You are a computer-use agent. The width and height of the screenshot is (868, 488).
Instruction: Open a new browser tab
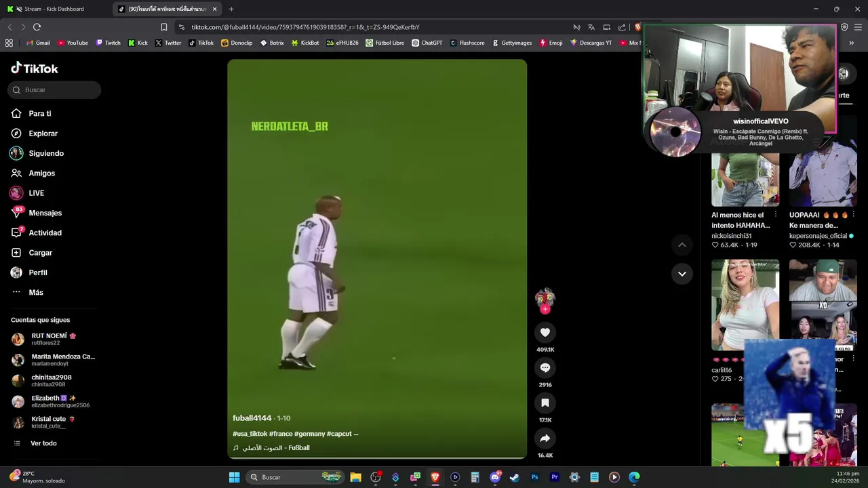pyautogui.click(x=231, y=9)
